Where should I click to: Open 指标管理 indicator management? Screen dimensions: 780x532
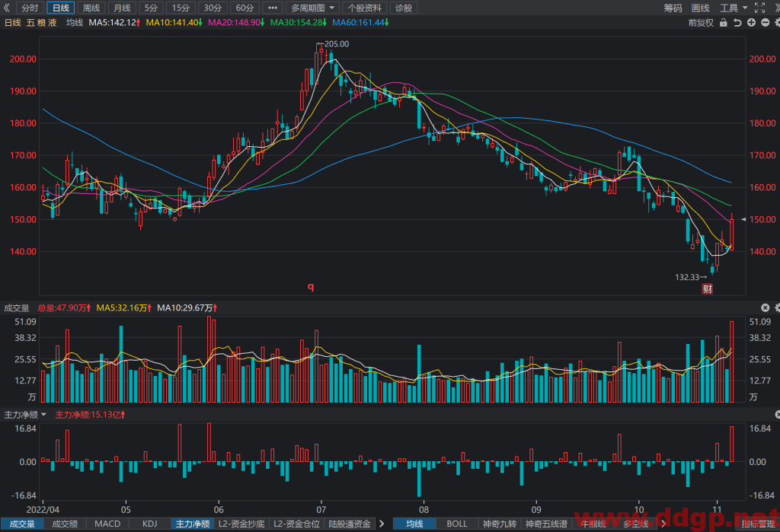(x=758, y=524)
